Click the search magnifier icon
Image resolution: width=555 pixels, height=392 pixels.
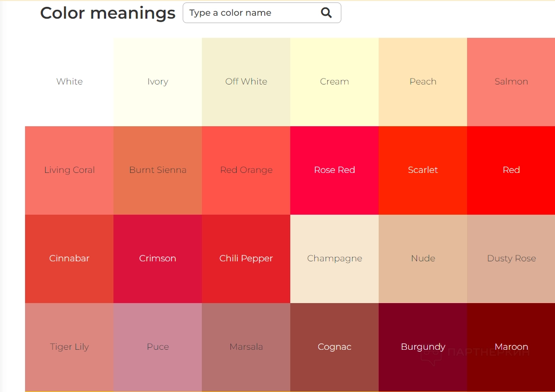point(326,13)
